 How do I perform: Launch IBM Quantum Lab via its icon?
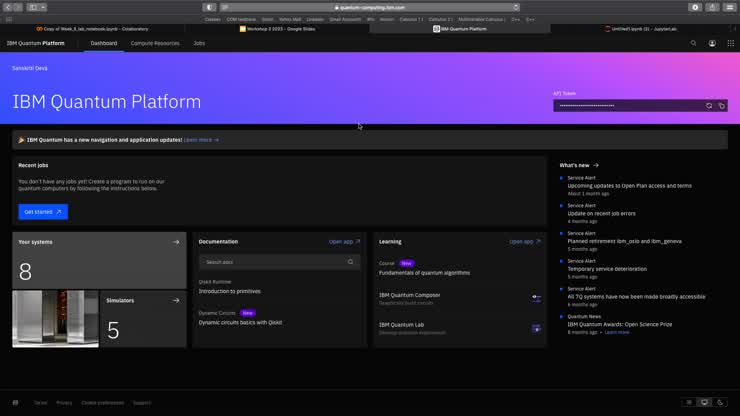[x=536, y=327]
